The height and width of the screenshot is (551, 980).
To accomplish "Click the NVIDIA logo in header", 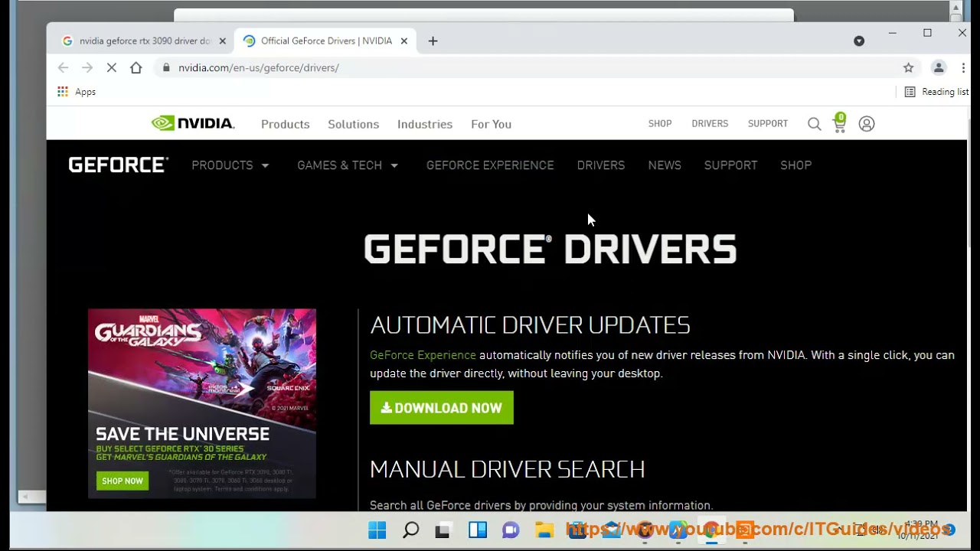I will click(193, 123).
